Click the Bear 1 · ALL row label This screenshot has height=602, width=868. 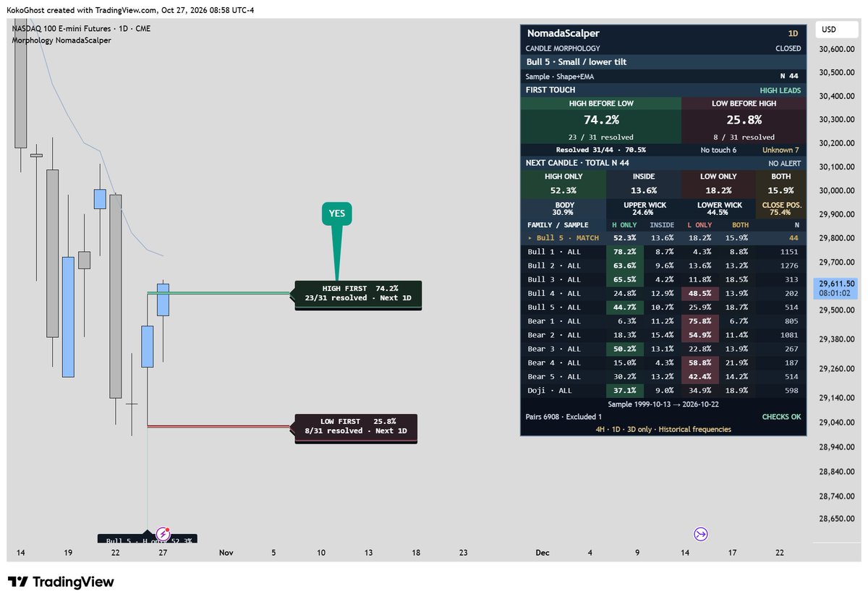554,321
